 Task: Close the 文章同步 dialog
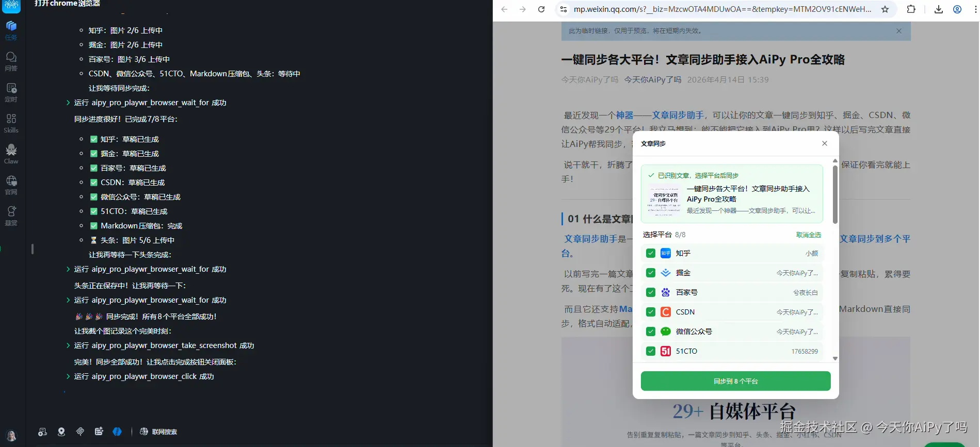825,143
